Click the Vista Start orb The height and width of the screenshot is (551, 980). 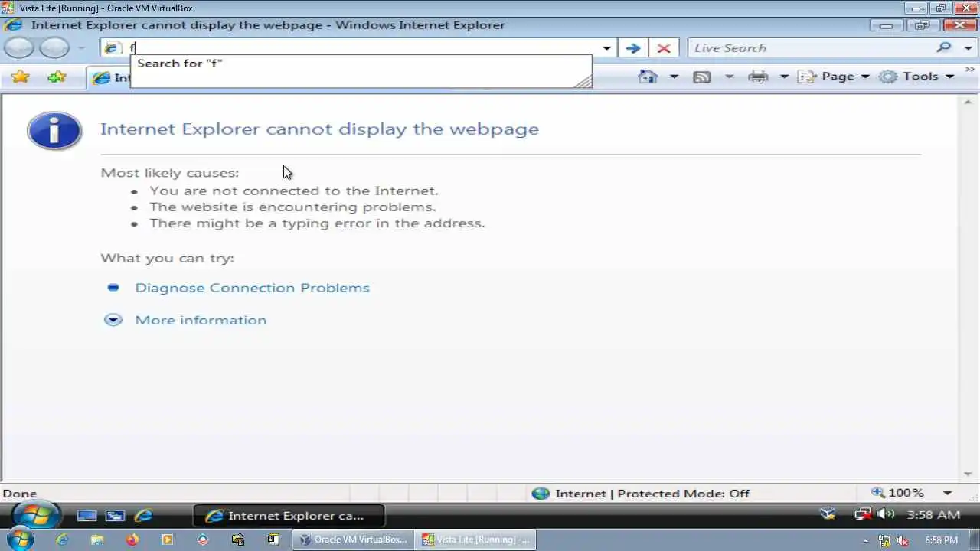point(34,515)
